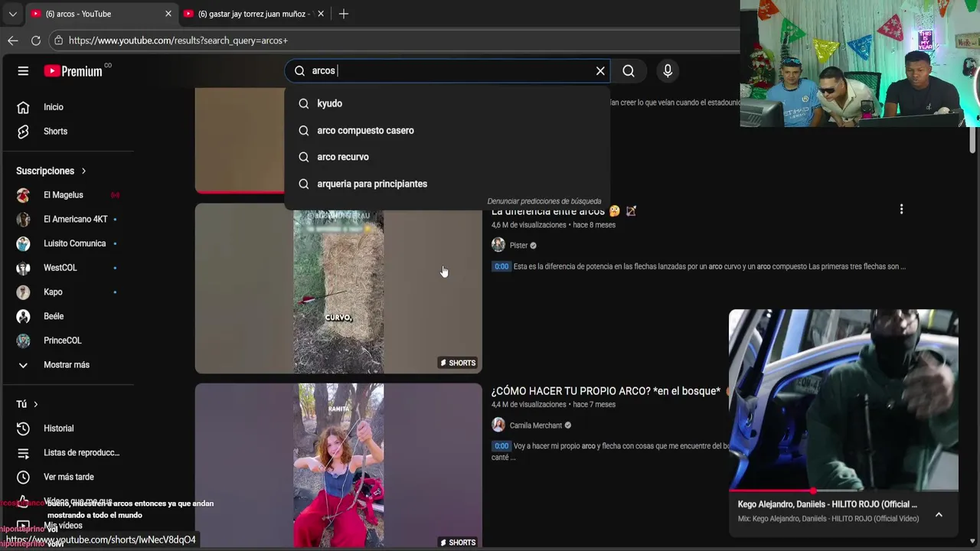Viewport: 980px width, 551px height.
Task: Jump to 0:00 chapter on Camila video
Action: 501,446
